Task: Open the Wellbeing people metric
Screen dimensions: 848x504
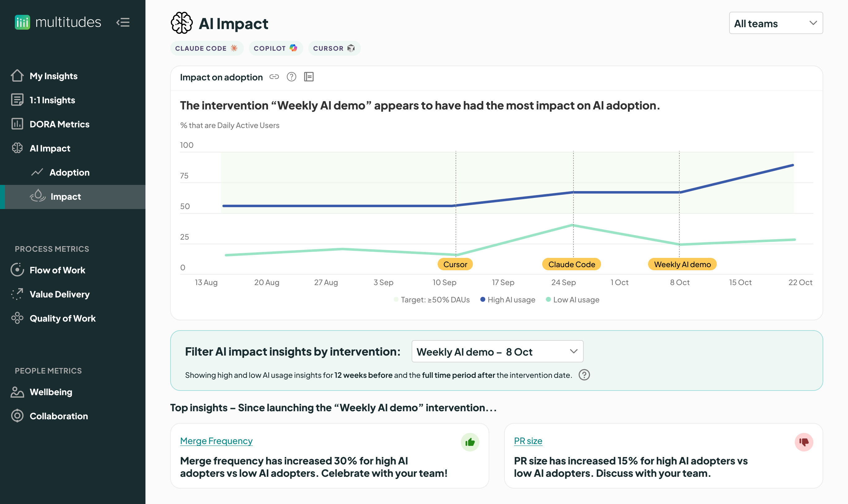Action: [17, 392]
